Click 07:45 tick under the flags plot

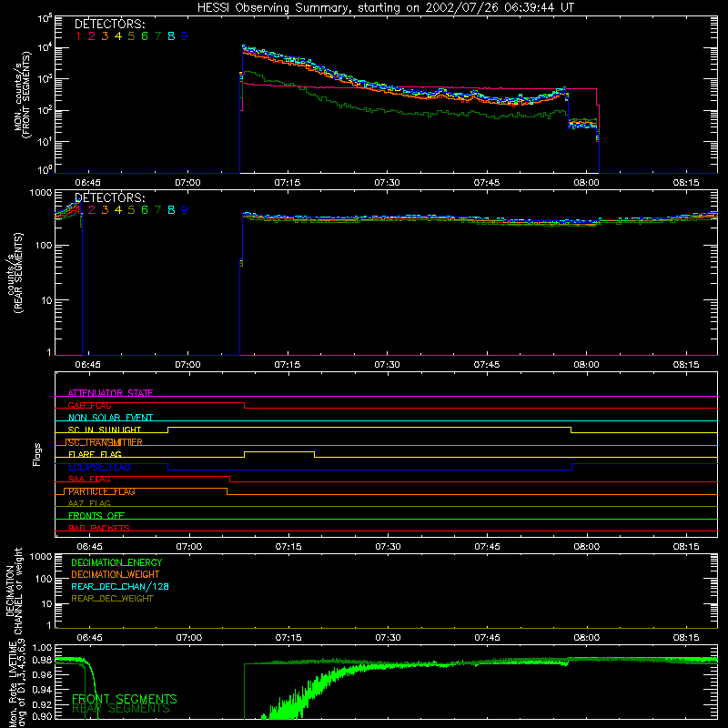(x=487, y=547)
